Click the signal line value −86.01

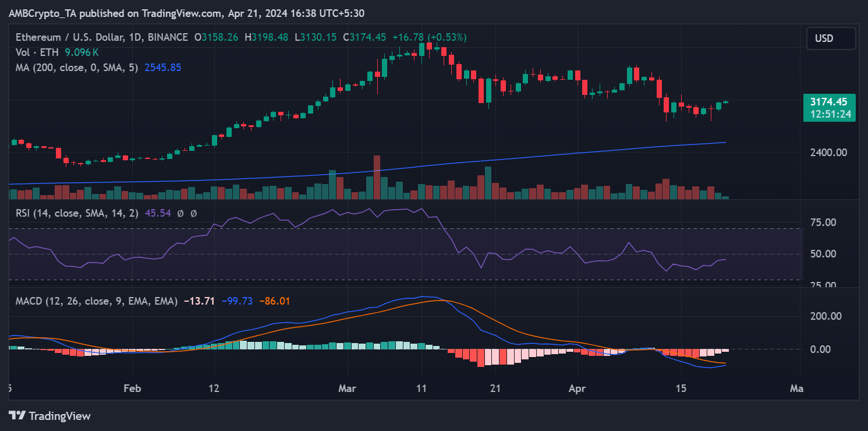[x=274, y=301]
